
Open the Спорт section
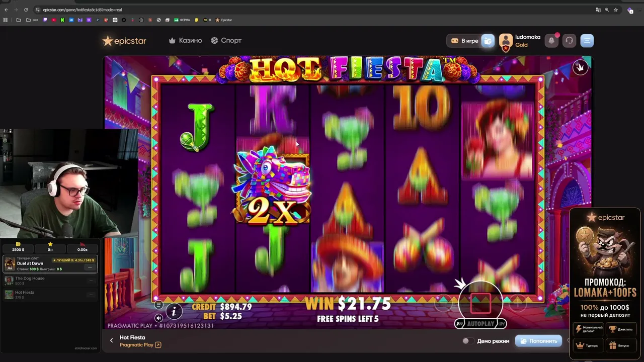(226, 40)
